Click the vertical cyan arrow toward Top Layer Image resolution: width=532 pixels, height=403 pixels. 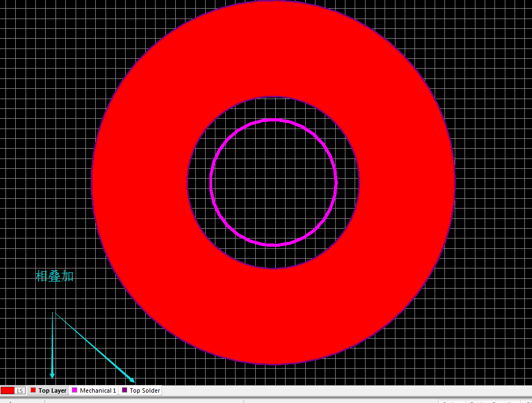pyautogui.click(x=52, y=343)
